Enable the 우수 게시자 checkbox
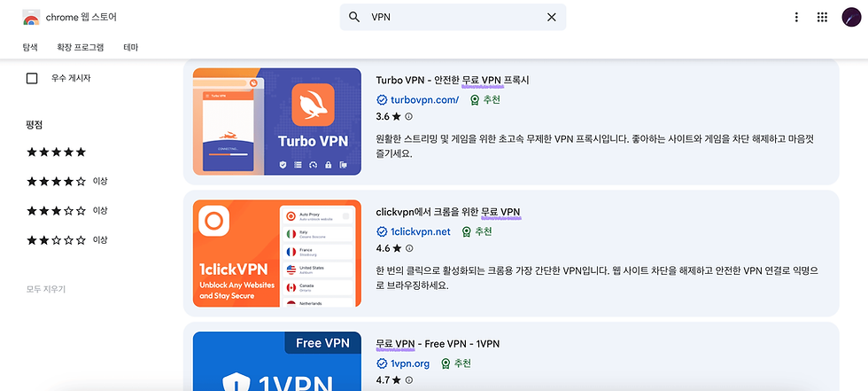 click(x=32, y=79)
